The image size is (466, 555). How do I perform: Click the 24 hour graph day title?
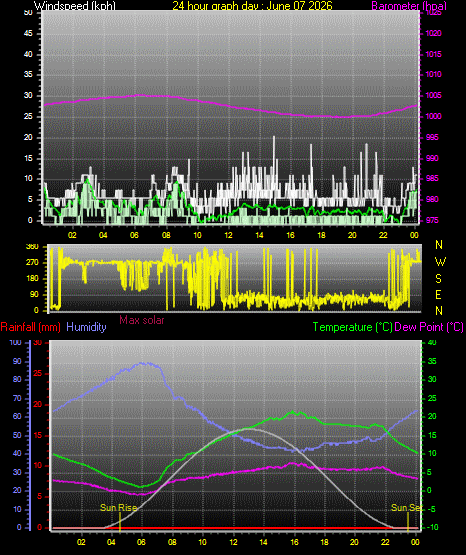[252, 6]
